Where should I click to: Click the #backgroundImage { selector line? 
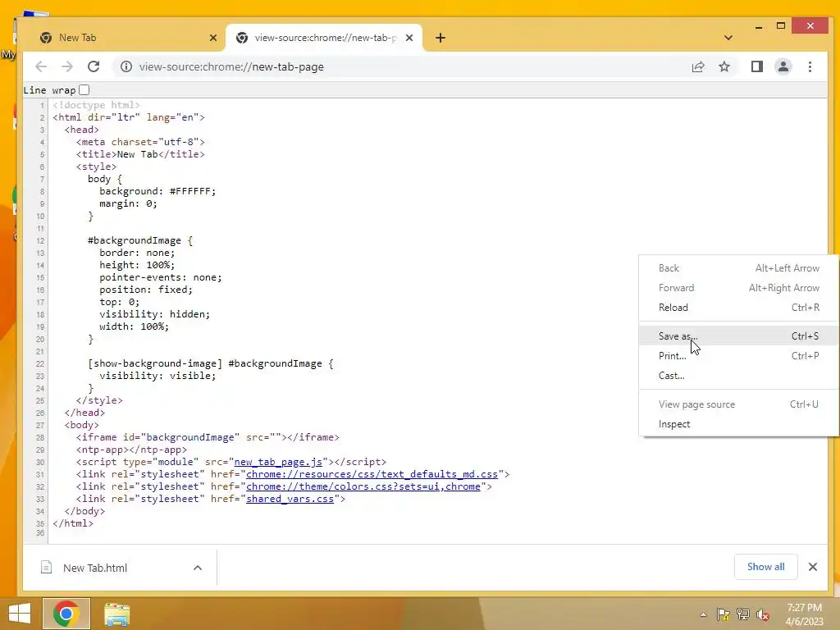(140, 240)
